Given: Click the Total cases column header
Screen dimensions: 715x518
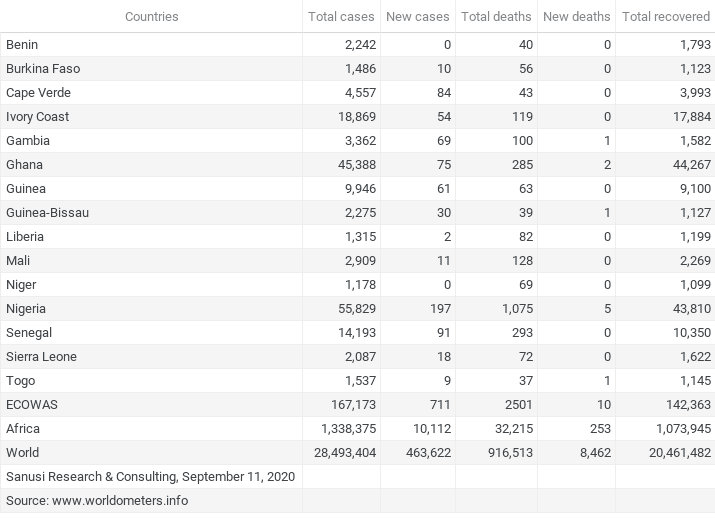Looking at the screenshot, I should tap(340, 17).
